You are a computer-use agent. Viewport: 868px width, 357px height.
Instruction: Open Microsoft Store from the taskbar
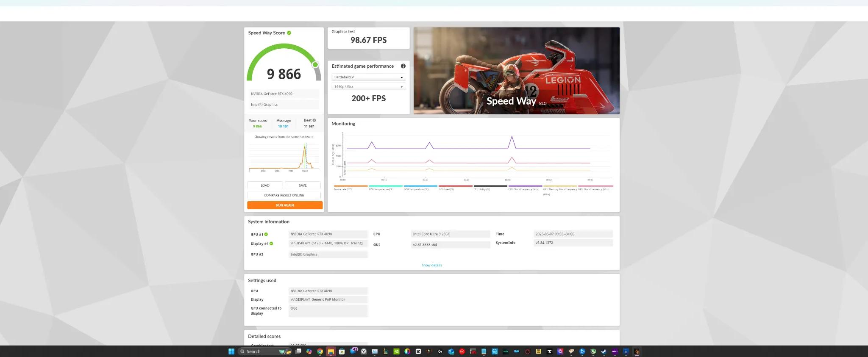[342, 351]
